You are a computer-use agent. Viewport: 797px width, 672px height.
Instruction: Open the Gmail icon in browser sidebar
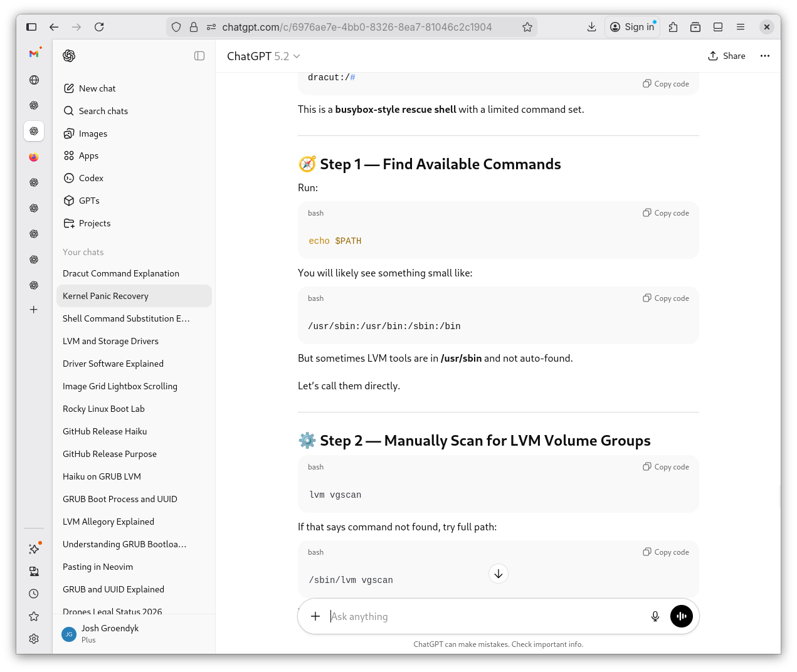[x=34, y=54]
